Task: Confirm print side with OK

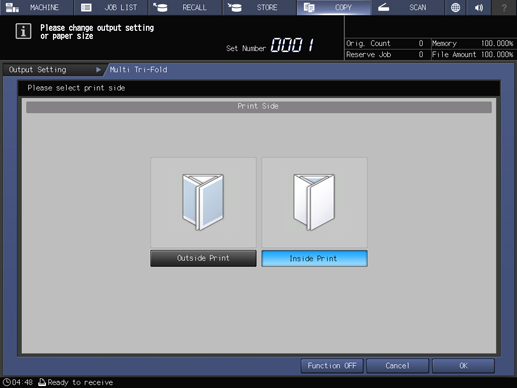Action: [x=463, y=366]
